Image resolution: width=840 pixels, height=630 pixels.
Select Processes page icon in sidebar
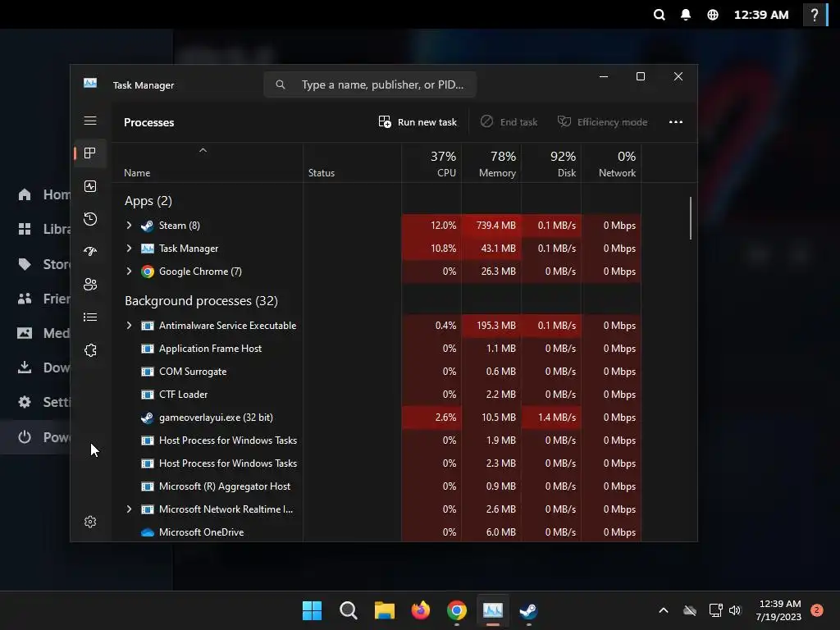pos(90,153)
